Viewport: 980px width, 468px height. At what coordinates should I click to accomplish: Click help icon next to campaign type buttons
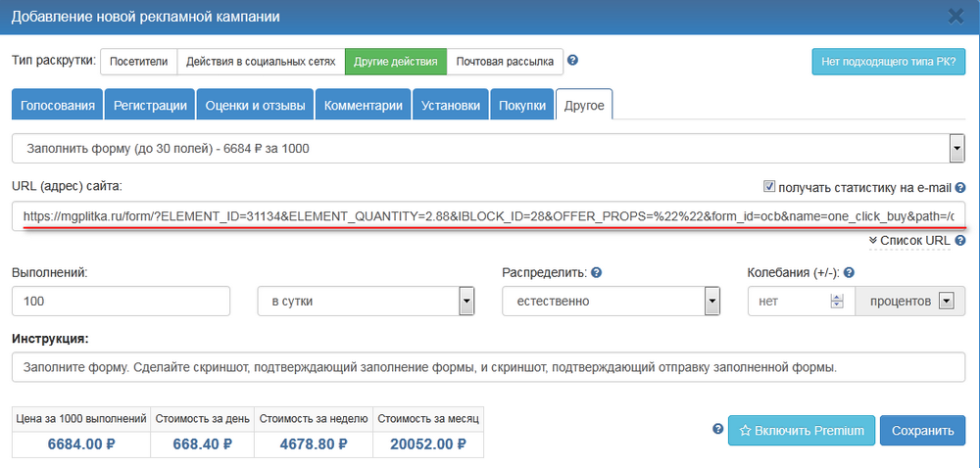pyautogui.click(x=573, y=61)
